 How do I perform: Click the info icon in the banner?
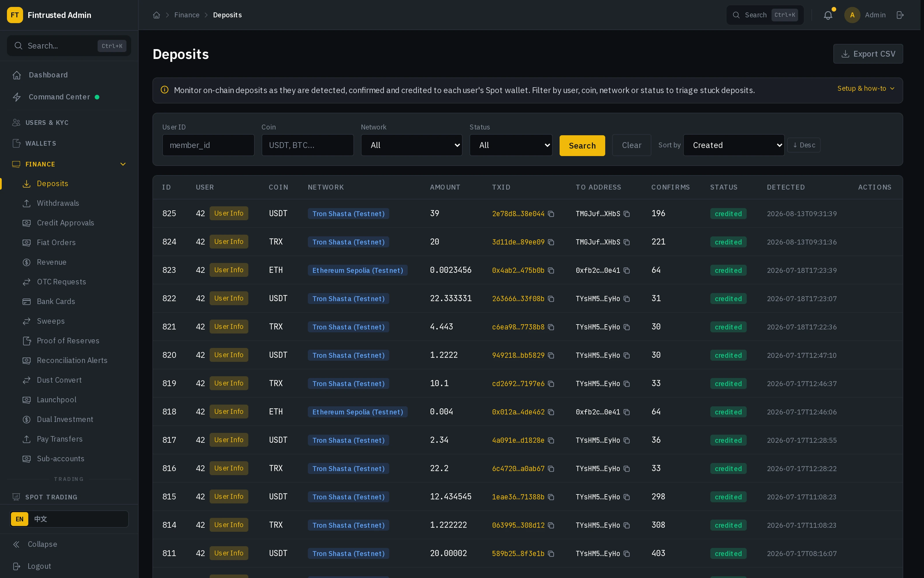(165, 90)
